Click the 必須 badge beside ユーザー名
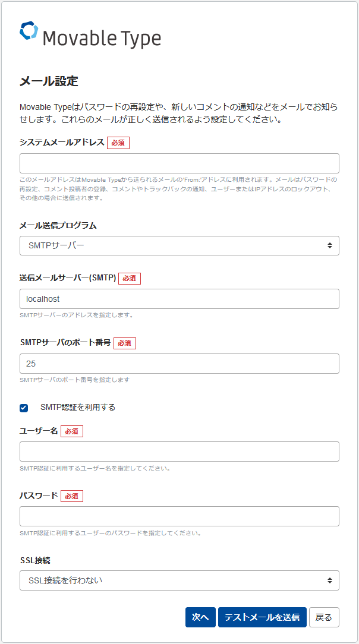 (x=71, y=431)
